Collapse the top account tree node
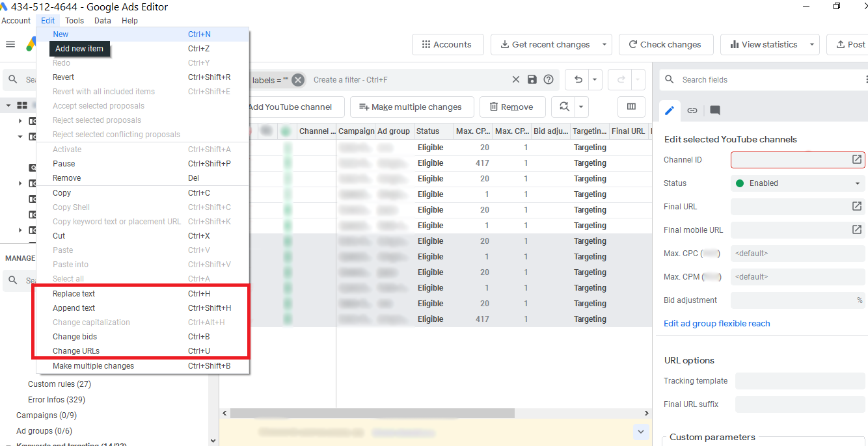Image resolution: width=868 pixels, height=446 pixels. (x=8, y=105)
